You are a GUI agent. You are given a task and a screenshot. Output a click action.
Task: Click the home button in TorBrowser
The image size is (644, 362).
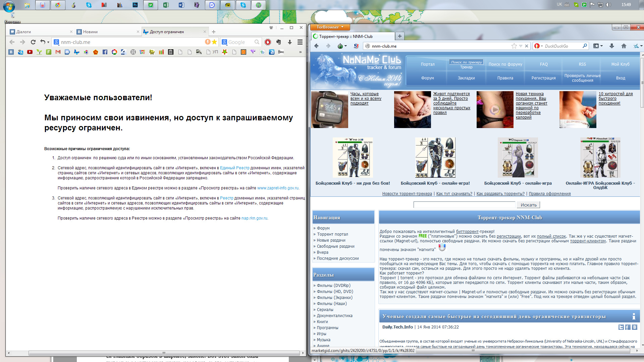point(624,46)
